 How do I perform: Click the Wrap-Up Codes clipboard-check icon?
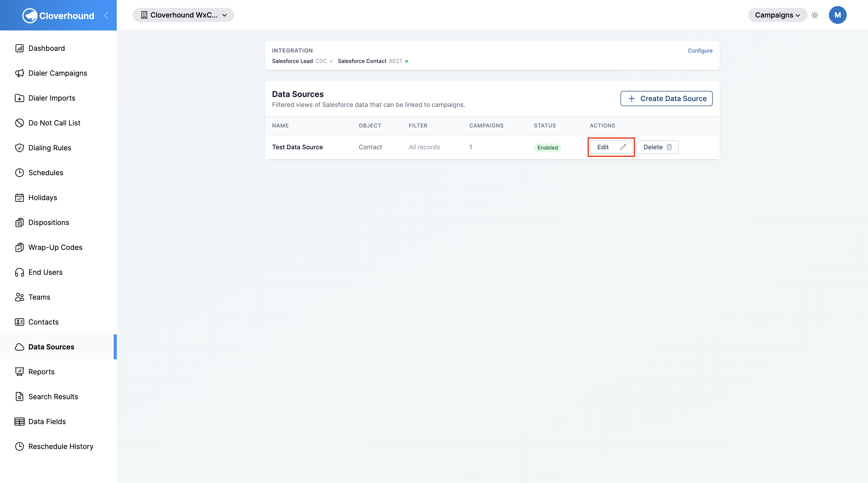(x=20, y=247)
